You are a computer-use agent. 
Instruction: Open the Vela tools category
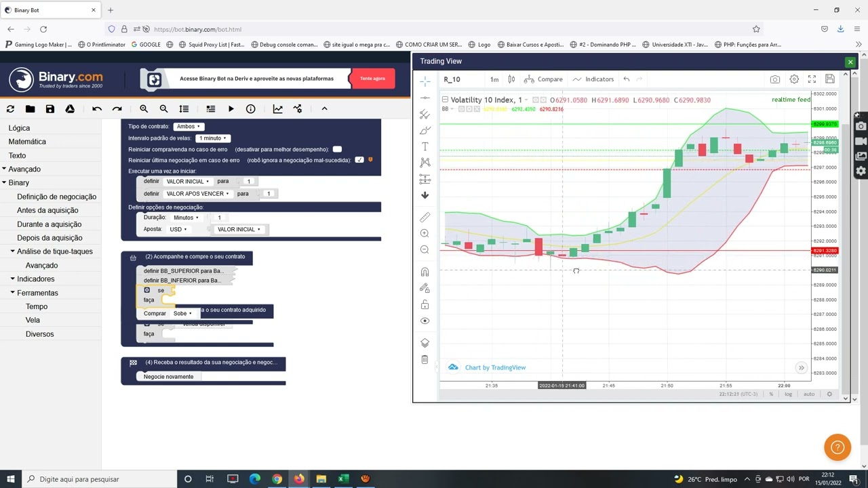33,320
